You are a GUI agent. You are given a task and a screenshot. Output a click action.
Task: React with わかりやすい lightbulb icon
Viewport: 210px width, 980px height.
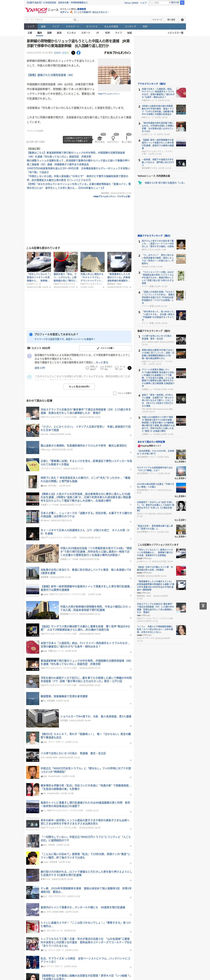tap(113, 139)
